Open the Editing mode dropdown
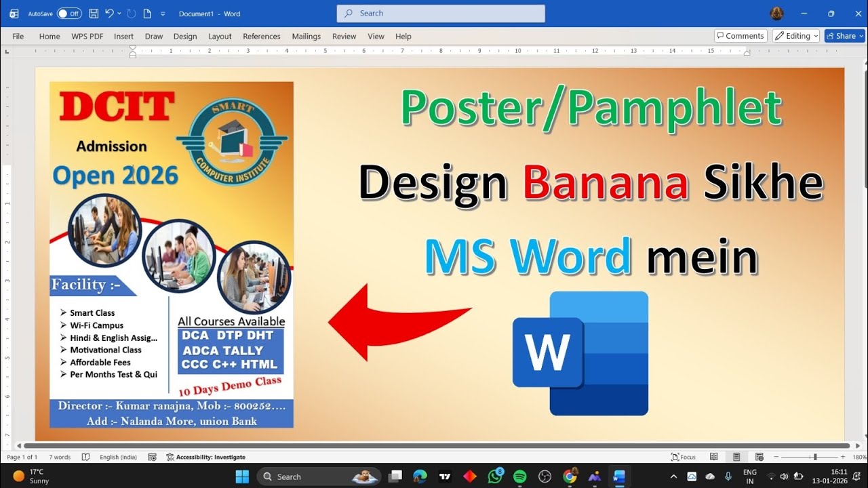 point(796,36)
